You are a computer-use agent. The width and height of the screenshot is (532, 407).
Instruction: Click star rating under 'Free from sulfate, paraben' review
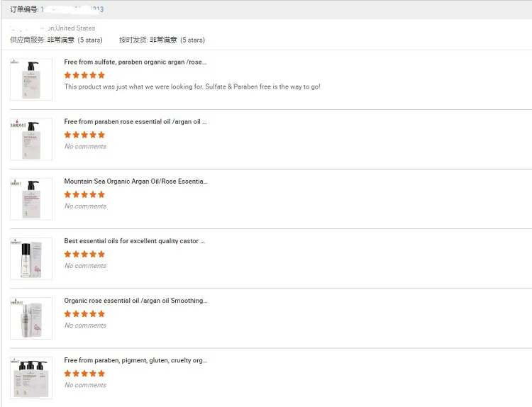pyautogui.click(x=84, y=75)
